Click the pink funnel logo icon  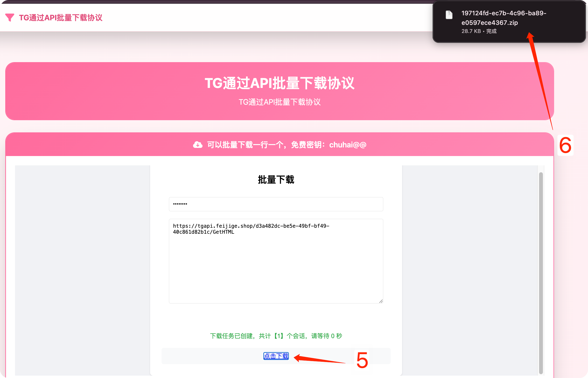tap(10, 17)
